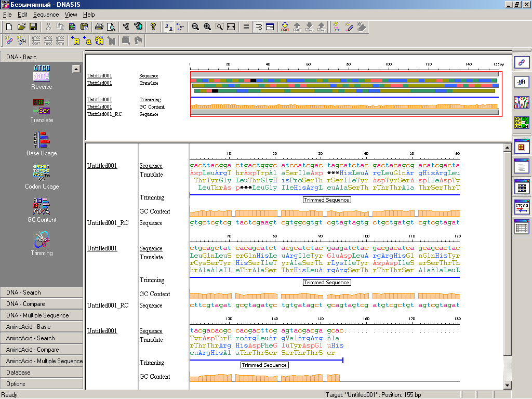Click the Options button in left panel

tap(42, 384)
